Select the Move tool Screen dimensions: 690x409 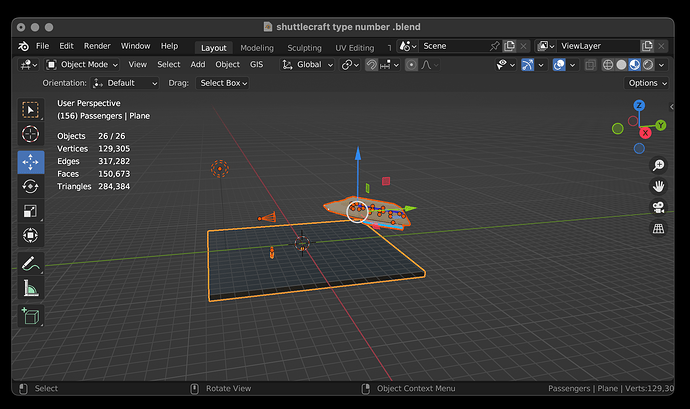(x=30, y=162)
